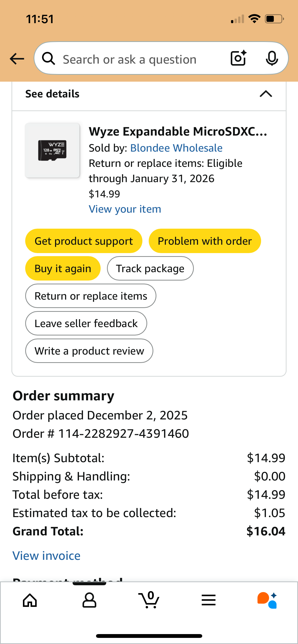Open Blondee Wholesale seller link
The width and height of the screenshot is (298, 644).
point(176,148)
